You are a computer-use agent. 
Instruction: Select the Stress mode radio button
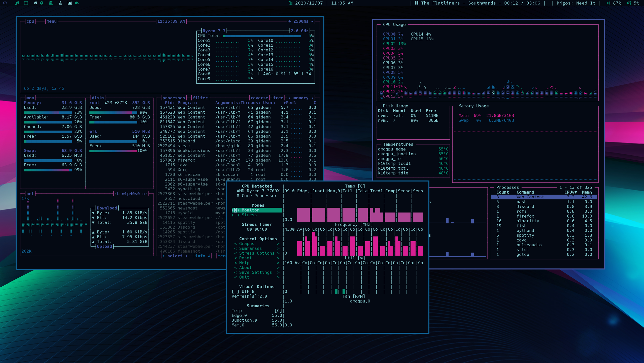tap(235, 215)
